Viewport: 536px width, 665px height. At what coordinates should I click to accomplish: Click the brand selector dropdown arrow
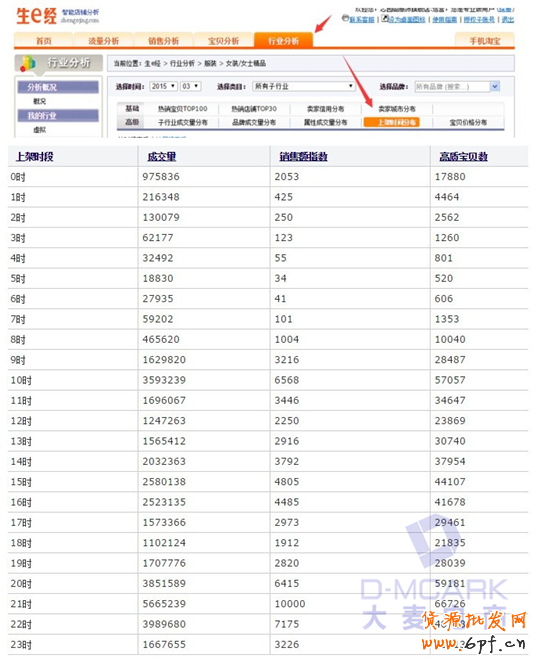point(495,87)
